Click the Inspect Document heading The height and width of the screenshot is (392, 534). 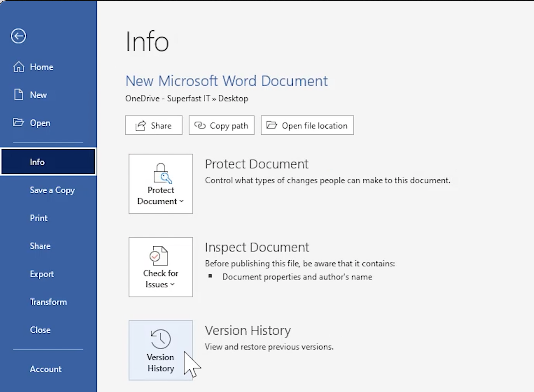coord(257,248)
